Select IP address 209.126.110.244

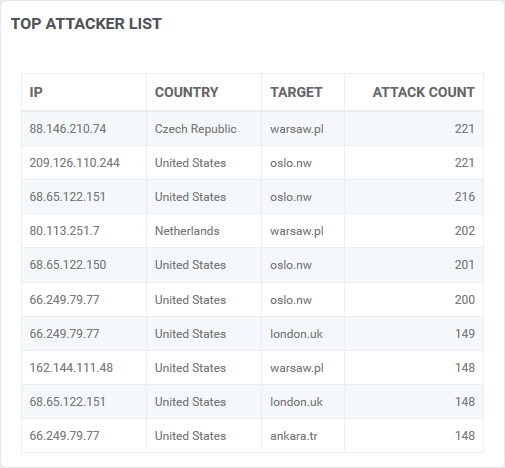(x=74, y=163)
